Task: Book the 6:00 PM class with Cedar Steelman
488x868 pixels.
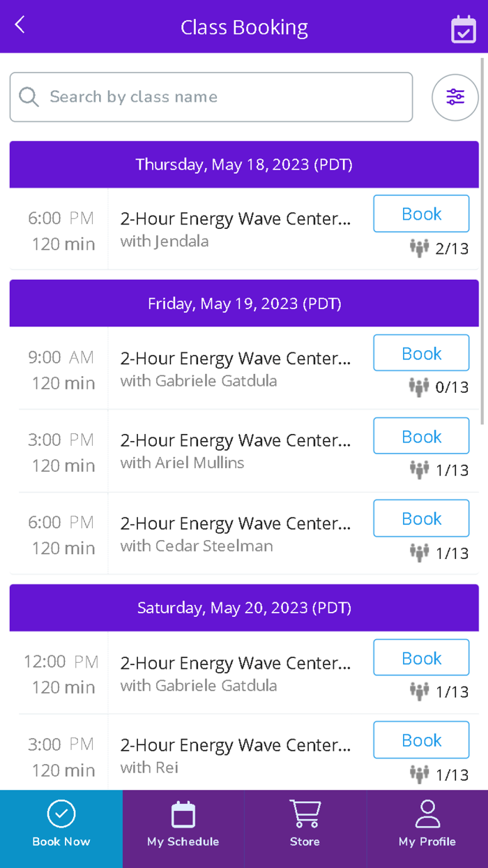Action: [421, 518]
